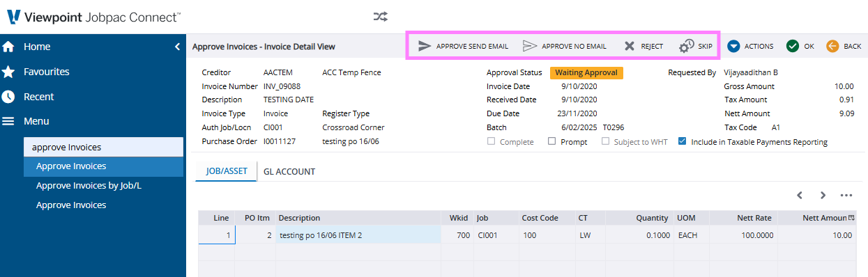Screen dimensions: 868x277
Task: Click the Tax Code value A1
Action: coord(776,127)
